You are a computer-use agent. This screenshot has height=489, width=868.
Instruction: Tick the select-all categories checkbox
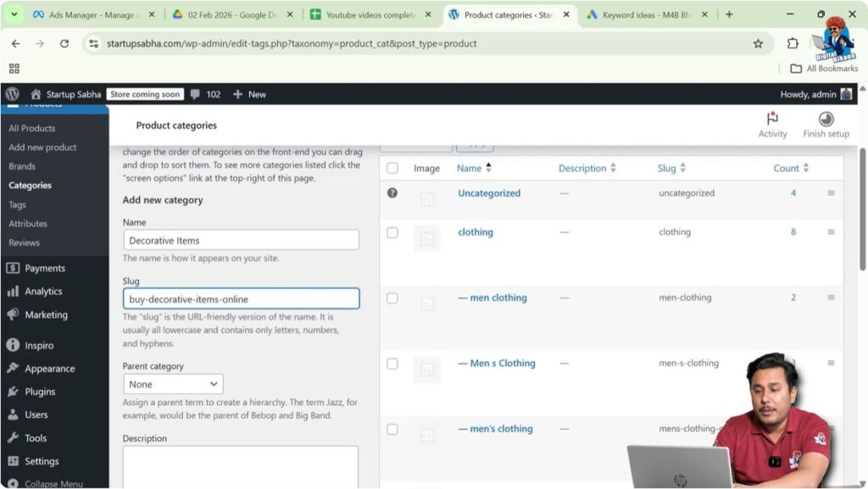pyautogui.click(x=392, y=169)
